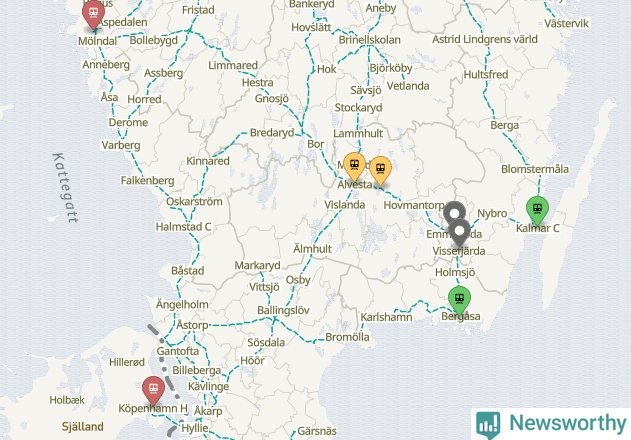Click the Ängelholm station label

(x=182, y=304)
